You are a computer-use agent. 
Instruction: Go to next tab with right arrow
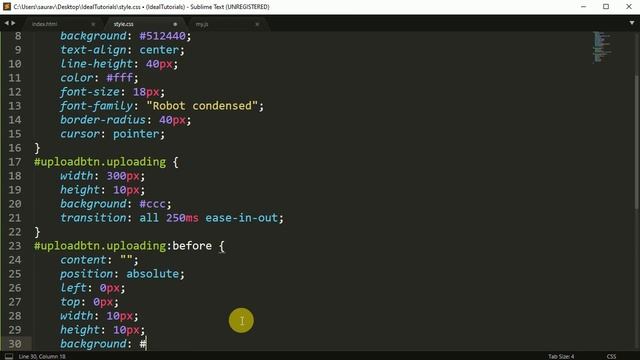pos(13,23)
